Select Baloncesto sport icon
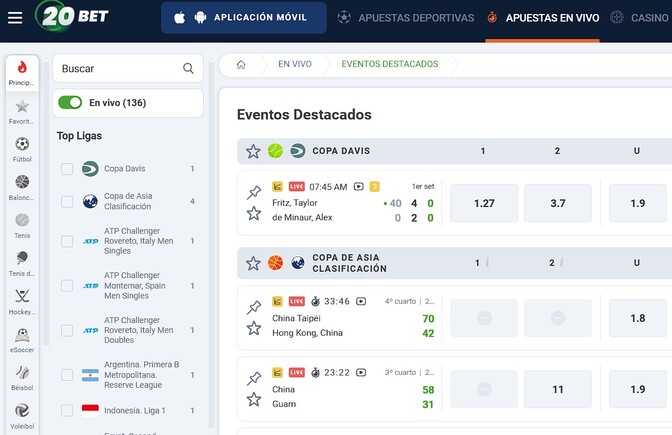This screenshot has width=672, height=435. 22,187
